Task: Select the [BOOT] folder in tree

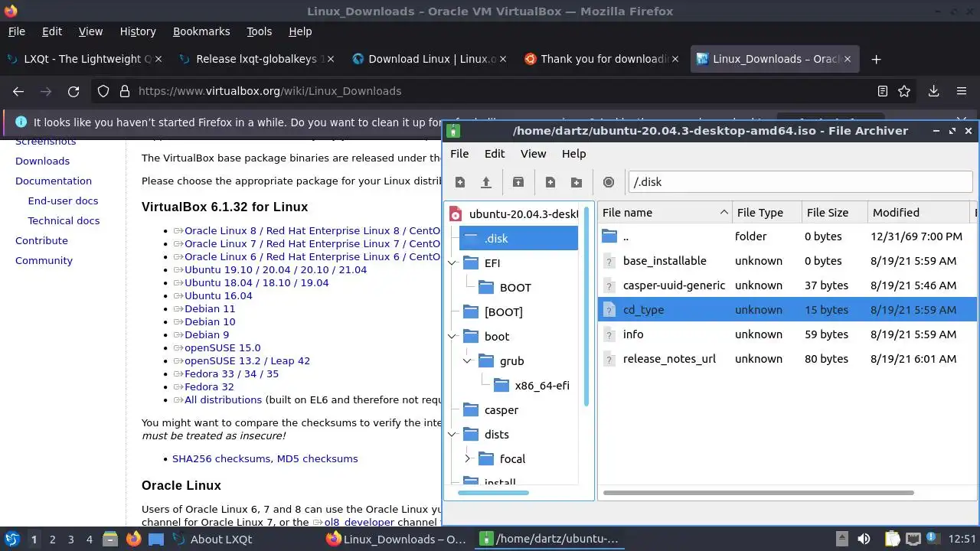Action: click(503, 312)
